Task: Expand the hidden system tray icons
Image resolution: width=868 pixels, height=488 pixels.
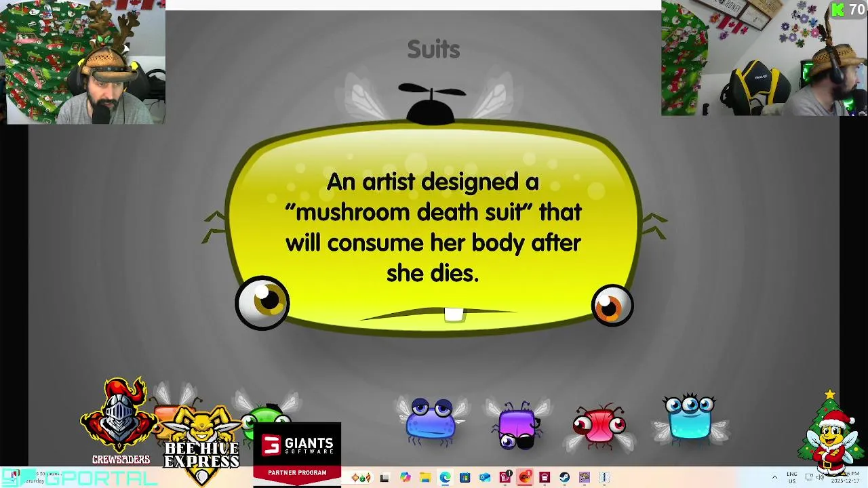Action: point(774,477)
